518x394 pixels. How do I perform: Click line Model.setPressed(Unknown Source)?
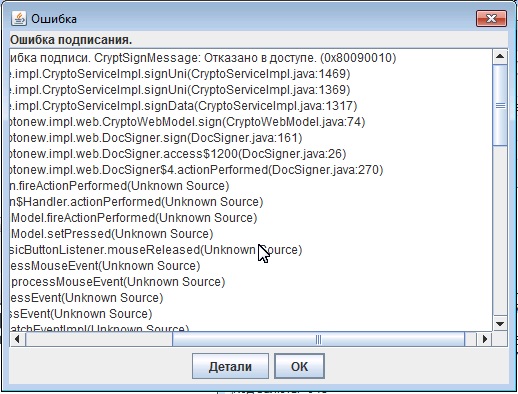click(112, 234)
